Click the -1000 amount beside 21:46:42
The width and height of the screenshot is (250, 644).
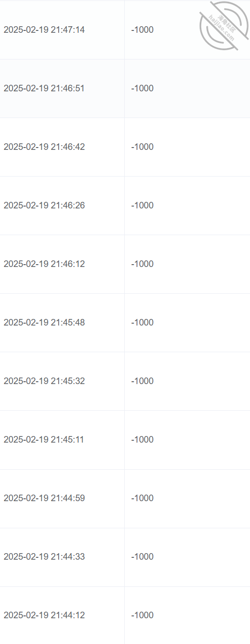[143, 147]
